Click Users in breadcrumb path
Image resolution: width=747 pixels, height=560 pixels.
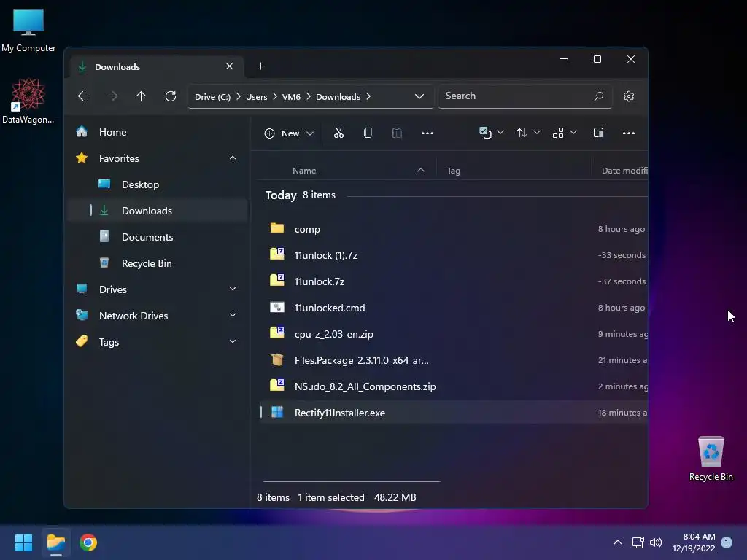(256, 97)
